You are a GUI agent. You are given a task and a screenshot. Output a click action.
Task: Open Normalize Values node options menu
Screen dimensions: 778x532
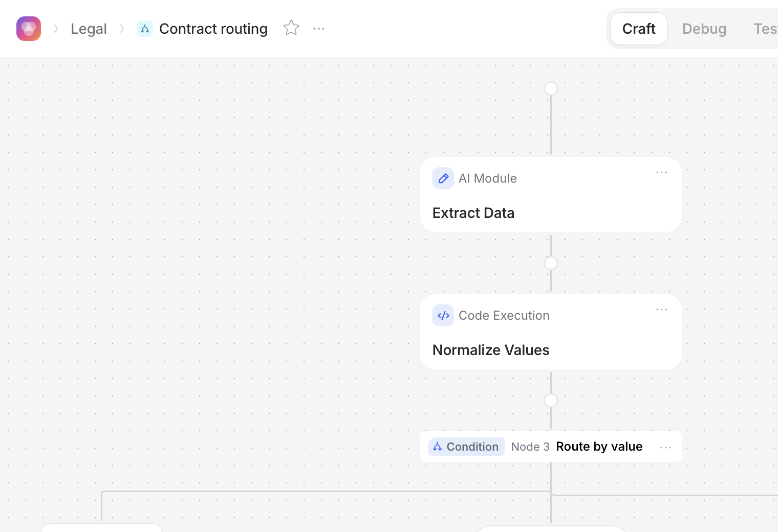661,309
